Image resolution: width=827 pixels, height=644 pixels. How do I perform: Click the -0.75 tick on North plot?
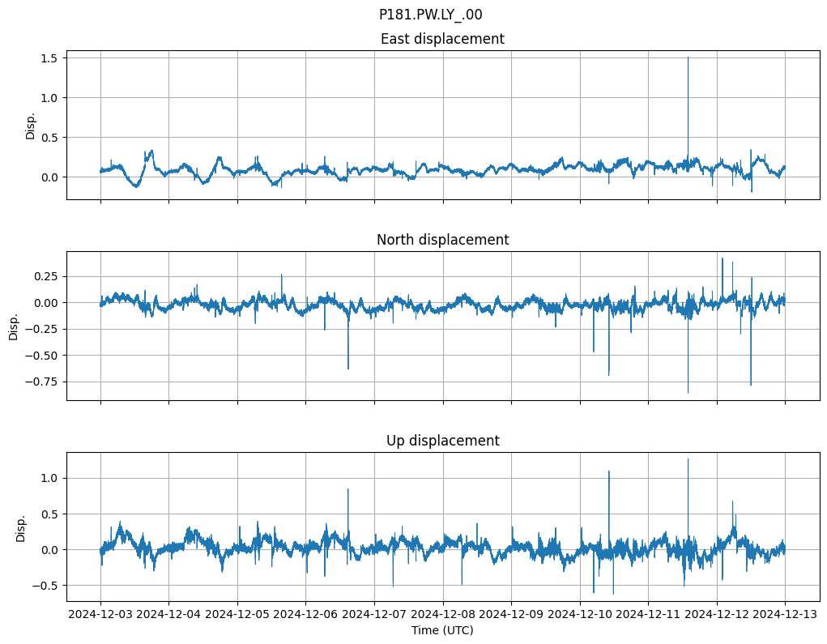41,382
